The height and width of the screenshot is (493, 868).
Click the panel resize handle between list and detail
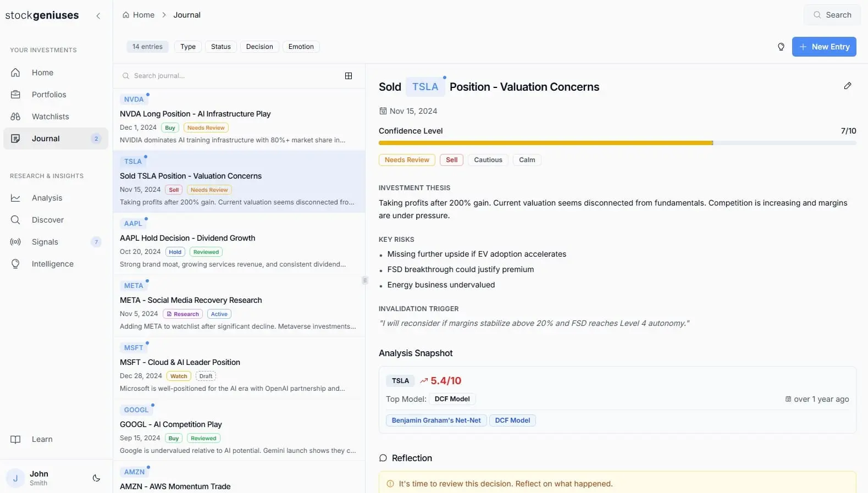[x=365, y=280]
